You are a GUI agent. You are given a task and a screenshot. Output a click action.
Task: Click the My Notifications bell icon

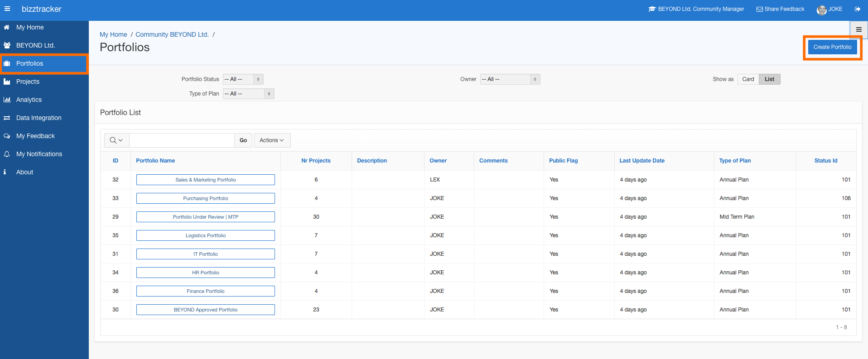pyautogui.click(x=7, y=154)
